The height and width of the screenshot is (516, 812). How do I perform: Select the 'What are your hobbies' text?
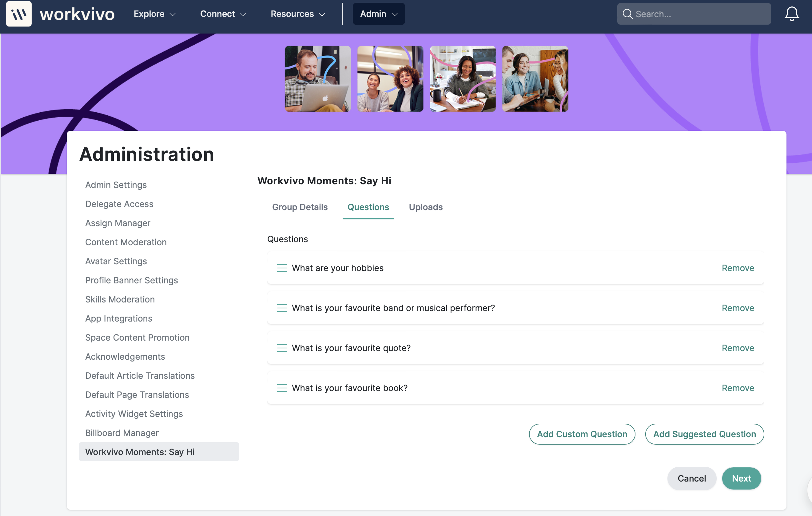click(337, 268)
